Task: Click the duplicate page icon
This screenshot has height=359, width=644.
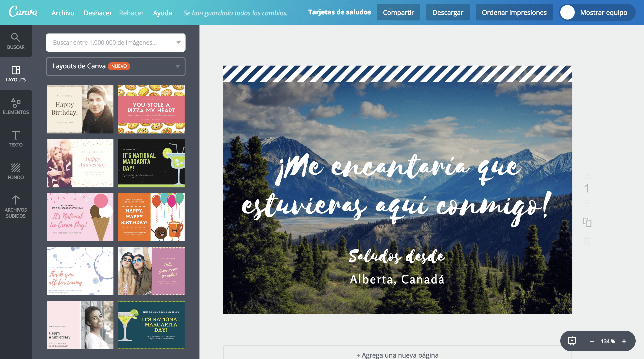Action: (x=587, y=222)
